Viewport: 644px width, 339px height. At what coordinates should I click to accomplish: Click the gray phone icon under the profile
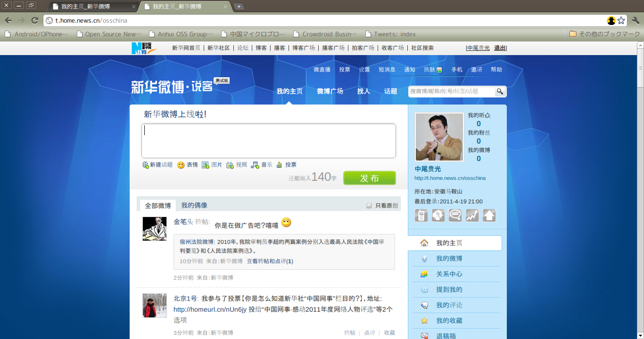421,215
